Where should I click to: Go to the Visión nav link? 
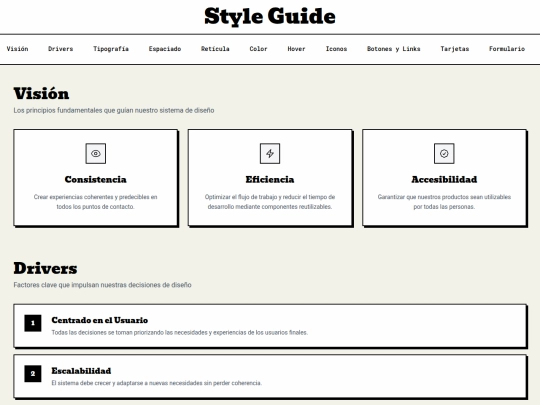point(18,49)
